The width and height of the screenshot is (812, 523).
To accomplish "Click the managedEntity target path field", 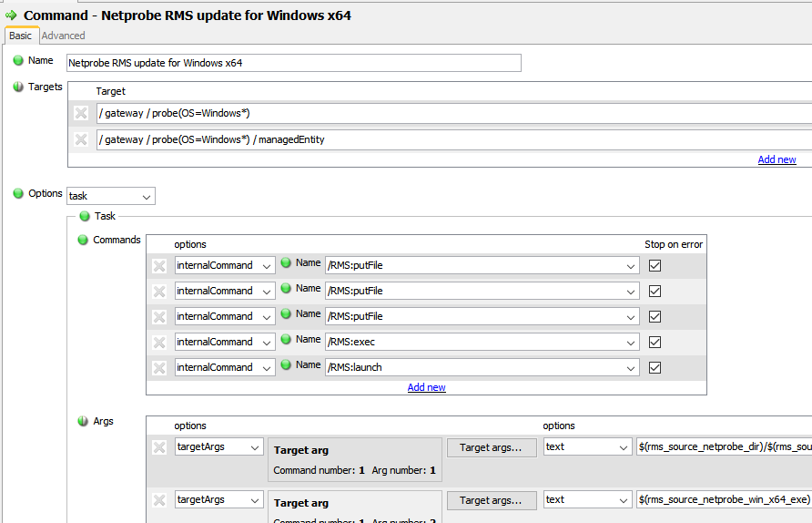I will (x=454, y=139).
